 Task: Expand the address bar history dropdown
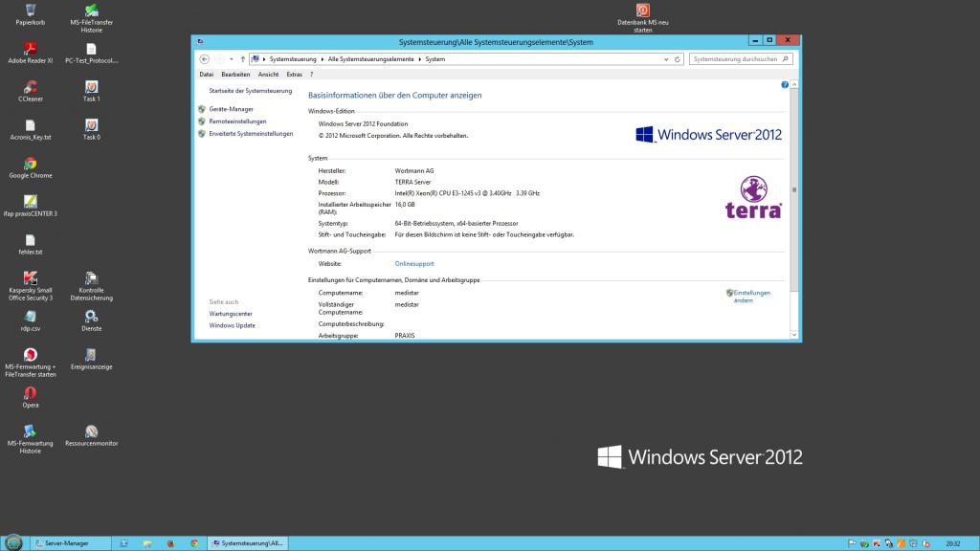click(666, 59)
